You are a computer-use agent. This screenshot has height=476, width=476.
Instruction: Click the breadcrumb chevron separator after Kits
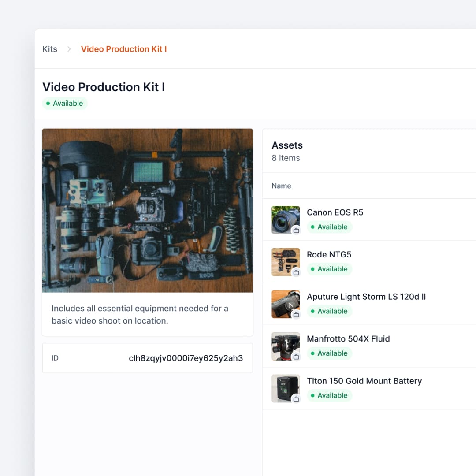pyautogui.click(x=69, y=49)
